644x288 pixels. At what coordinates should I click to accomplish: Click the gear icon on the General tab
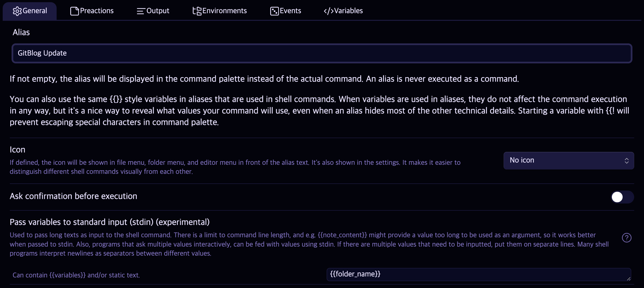click(x=17, y=11)
